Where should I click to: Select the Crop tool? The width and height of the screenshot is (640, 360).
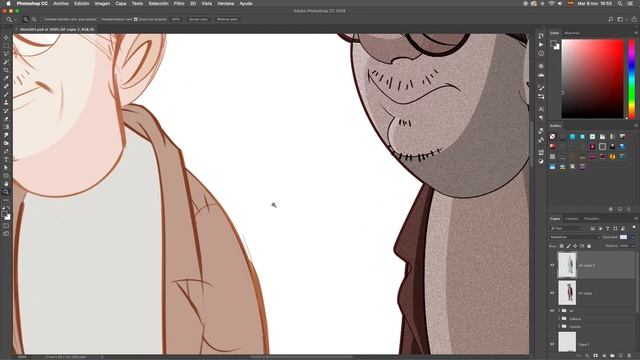tap(6, 70)
